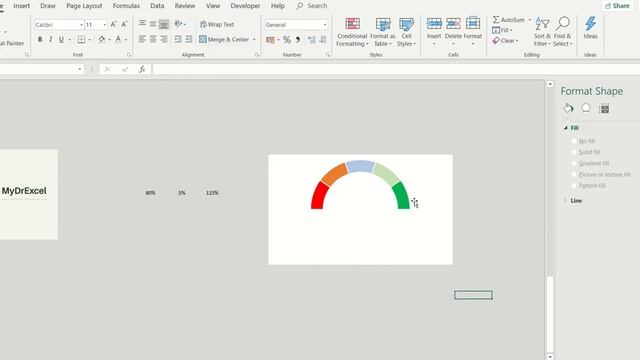
Task: Click the Insert Function fx button
Action: point(142,69)
